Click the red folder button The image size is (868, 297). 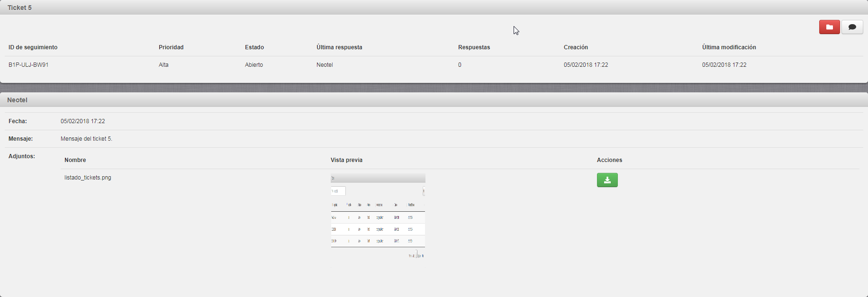(x=829, y=27)
